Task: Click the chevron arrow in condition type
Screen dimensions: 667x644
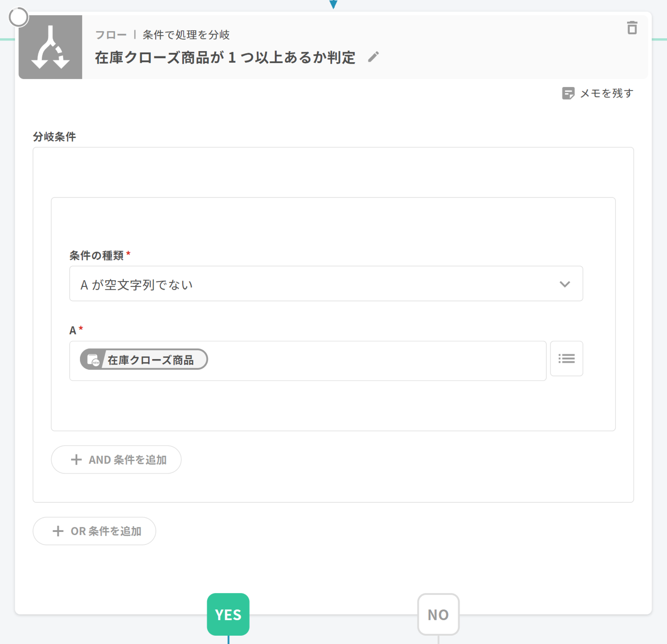Action: tap(565, 284)
